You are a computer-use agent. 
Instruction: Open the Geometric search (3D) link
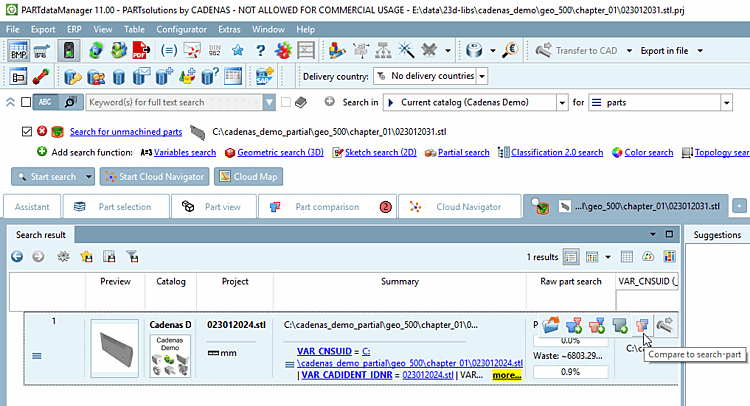pos(280,153)
